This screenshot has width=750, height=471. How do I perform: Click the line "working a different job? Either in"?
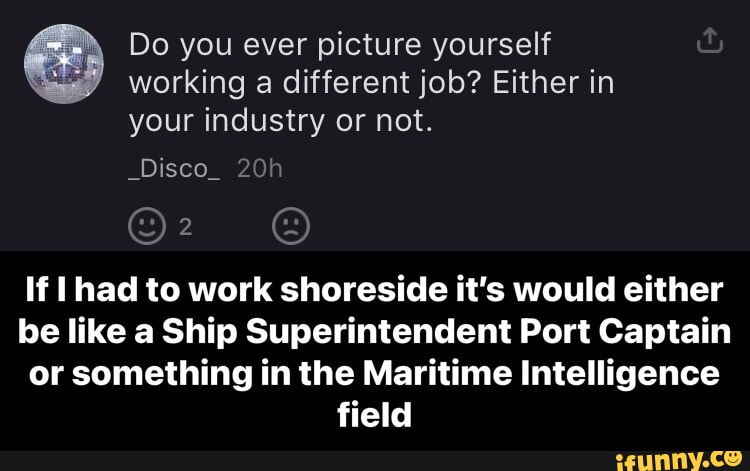pyautogui.click(x=370, y=82)
